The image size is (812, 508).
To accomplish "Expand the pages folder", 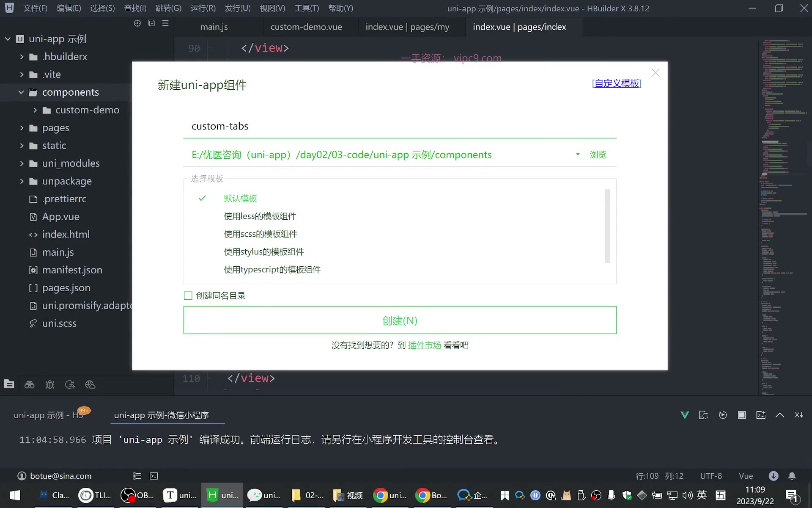I will 22,128.
